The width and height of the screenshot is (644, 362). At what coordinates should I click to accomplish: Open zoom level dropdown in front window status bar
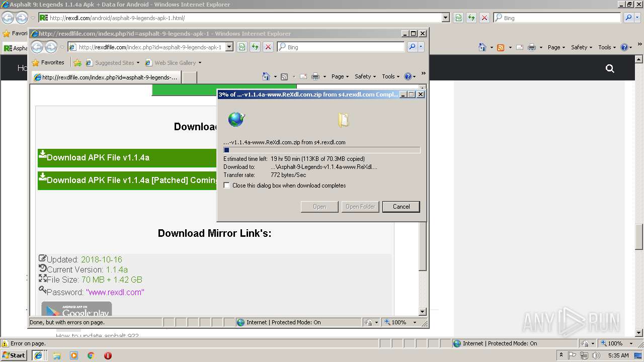point(415,322)
